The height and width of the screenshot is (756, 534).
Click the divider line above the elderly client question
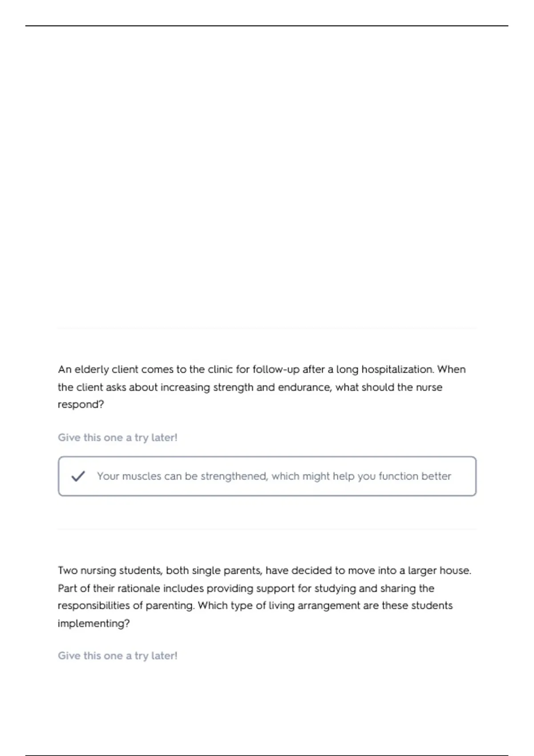tap(267, 329)
